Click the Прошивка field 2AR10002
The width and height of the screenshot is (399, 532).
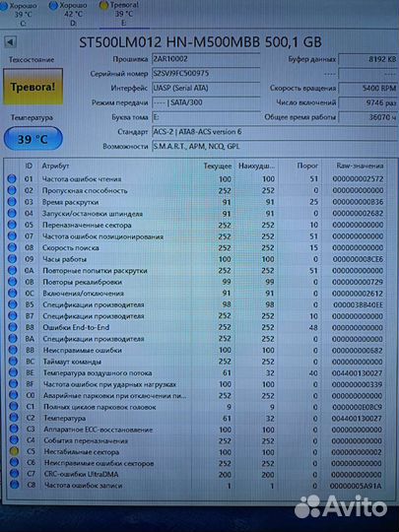[206, 59]
